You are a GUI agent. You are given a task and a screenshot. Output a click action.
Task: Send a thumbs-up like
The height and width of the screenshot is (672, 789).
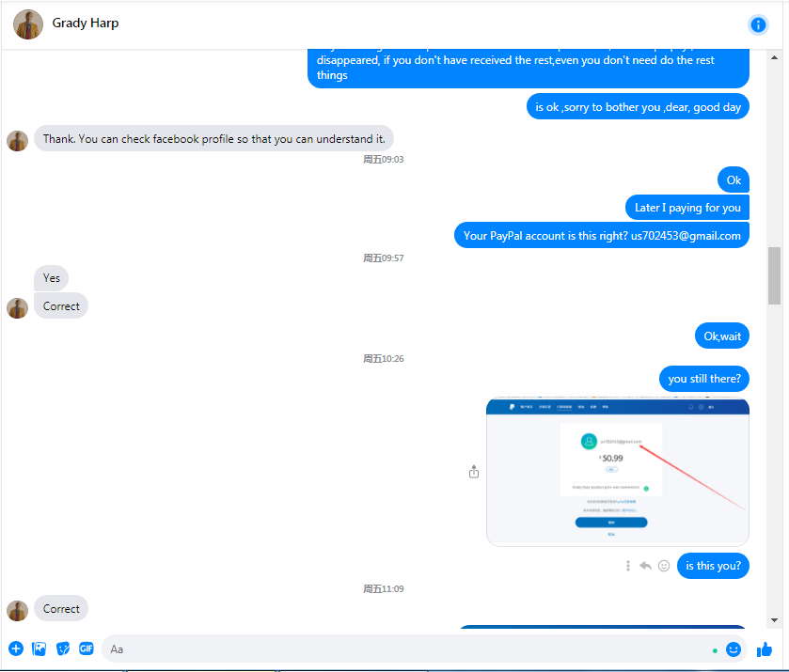[x=764, y=649]
